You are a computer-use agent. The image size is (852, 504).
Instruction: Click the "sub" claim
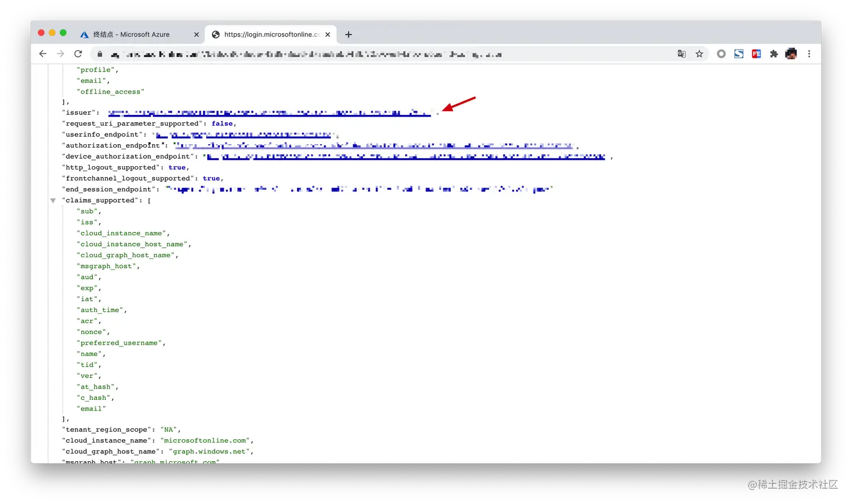[87, 212]
